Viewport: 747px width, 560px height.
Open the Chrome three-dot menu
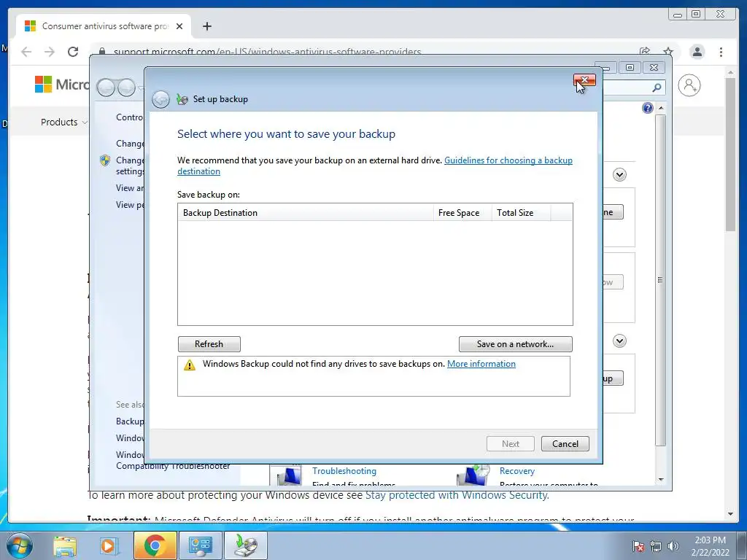click(721, 52)
